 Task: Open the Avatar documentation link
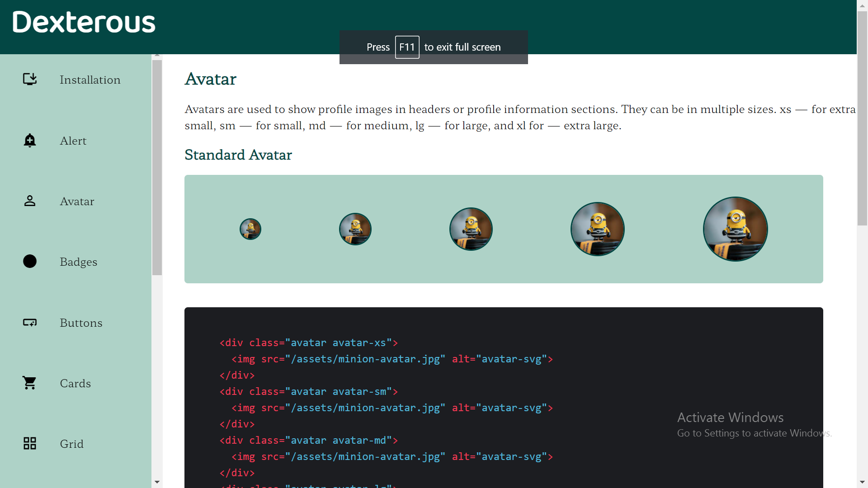(x=76, y=201)
